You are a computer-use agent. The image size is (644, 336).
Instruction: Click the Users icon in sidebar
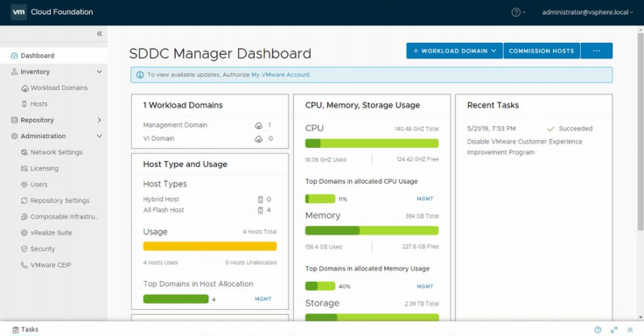pyautogui.click(x=24, y=185)
